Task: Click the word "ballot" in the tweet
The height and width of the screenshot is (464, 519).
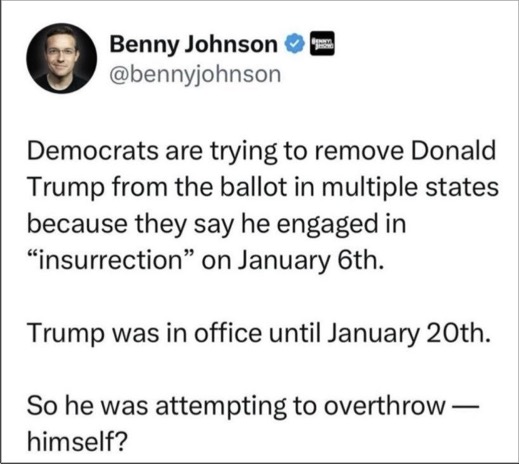Action: pyautogui.click(x=254, y=187)
